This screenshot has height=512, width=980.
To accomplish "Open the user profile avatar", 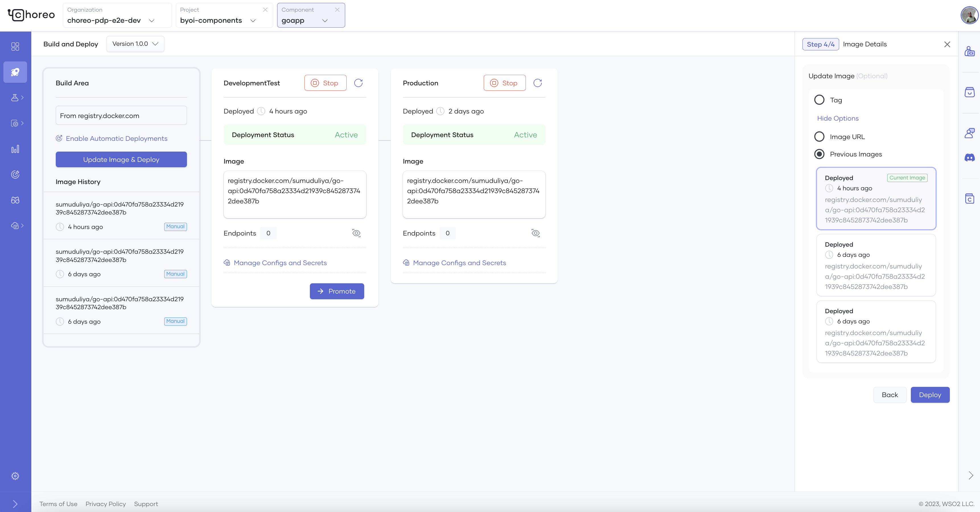I will tap(969, 15).
